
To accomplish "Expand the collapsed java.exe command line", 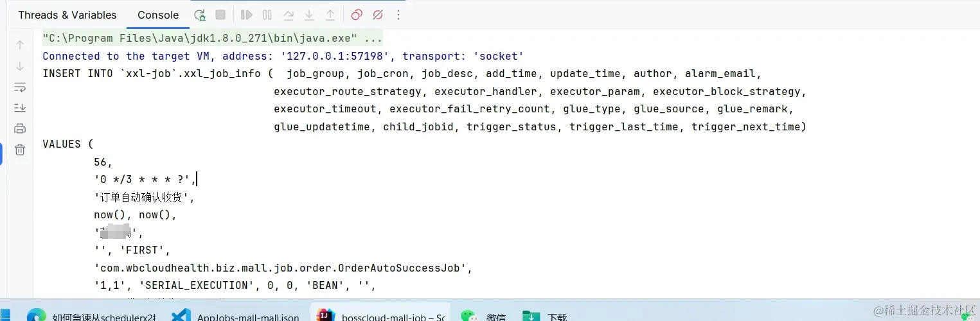I will point(212,38).
